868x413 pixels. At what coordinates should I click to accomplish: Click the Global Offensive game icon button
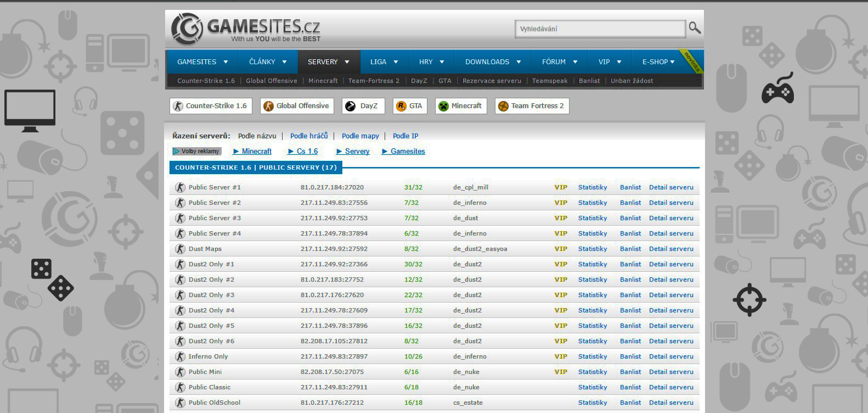tap(297, 106)
